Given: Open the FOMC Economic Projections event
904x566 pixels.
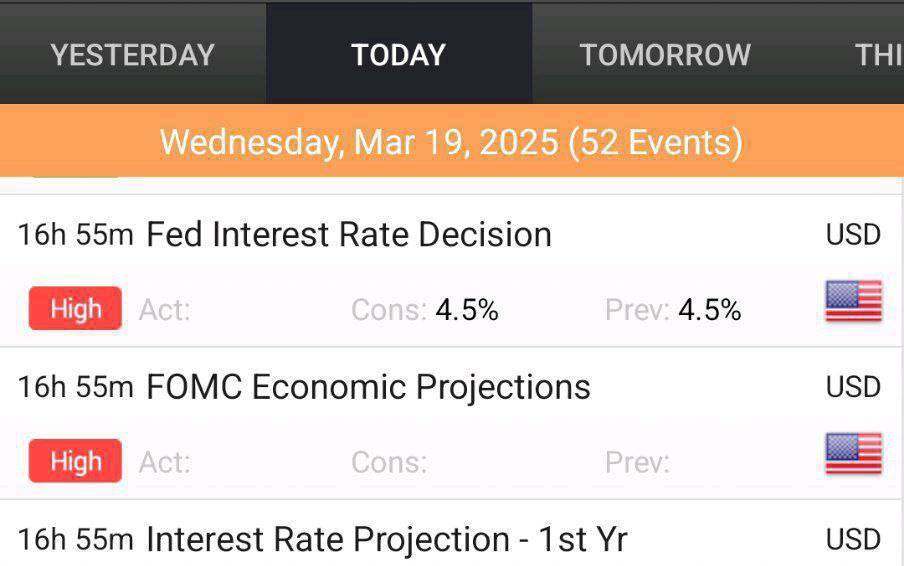Looking at the screenshot, I should [451, 424].
